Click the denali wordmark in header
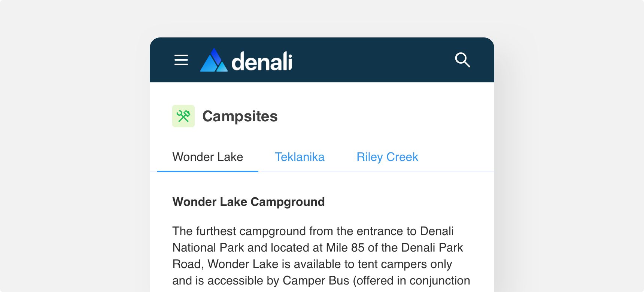The width and height of the screenshot is (644, 292). tap(262, 61)
